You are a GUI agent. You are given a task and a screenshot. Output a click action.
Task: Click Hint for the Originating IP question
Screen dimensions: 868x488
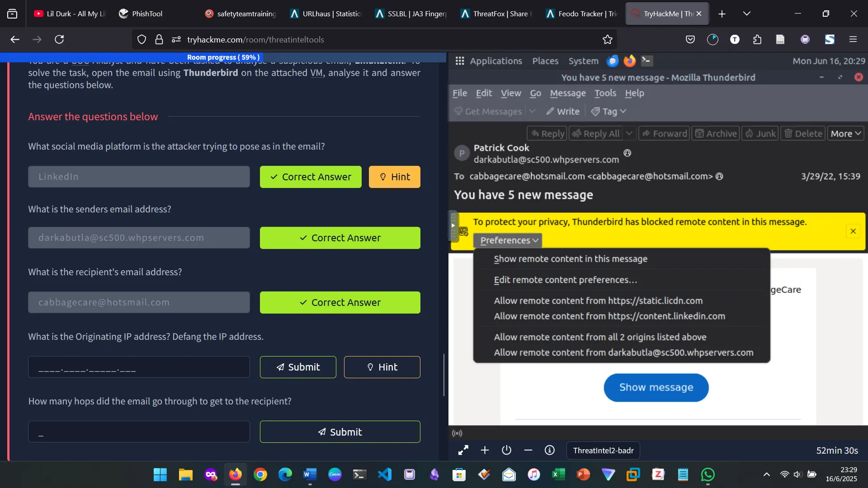[x=382, y=367]
